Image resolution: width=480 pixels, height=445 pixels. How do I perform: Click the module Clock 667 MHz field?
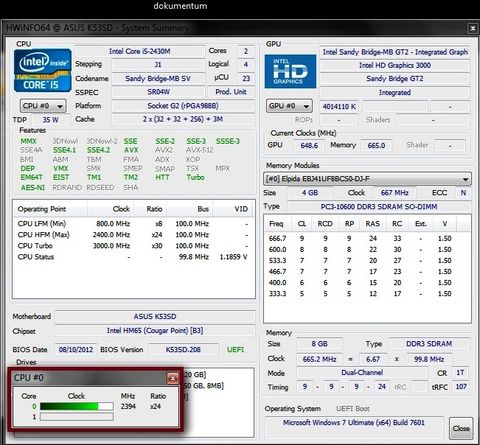[395, 193]
